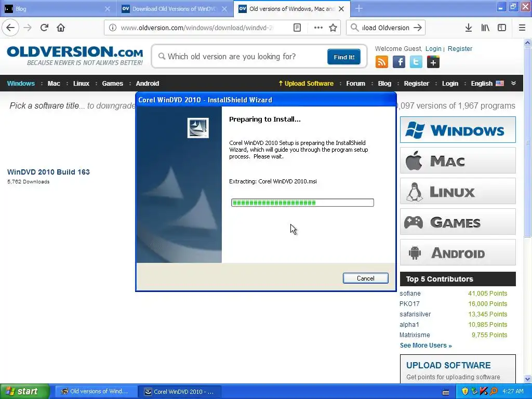532x399 pixels.
Task: Show site information icon in address bar
Action: (x=113, y=28)
